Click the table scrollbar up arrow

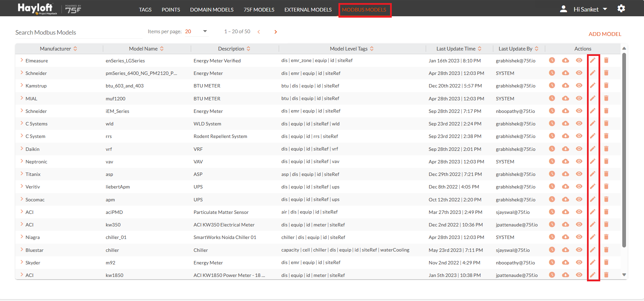[624, 48]
